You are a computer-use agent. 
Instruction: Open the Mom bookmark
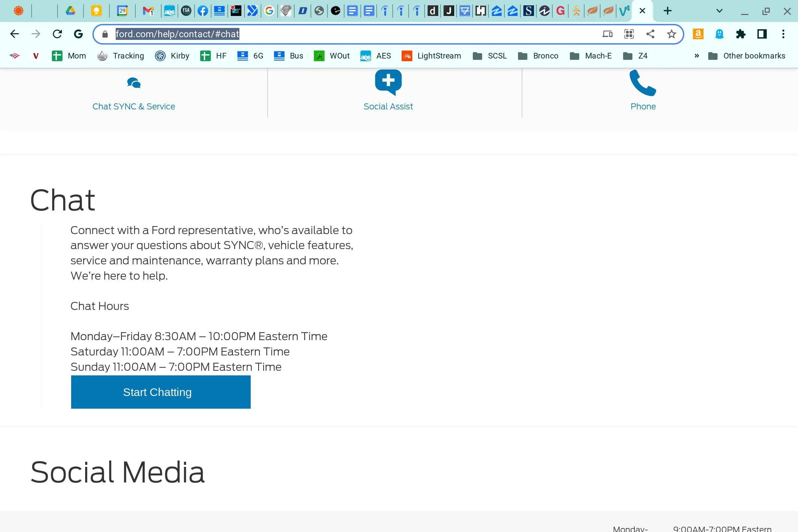(69, 56)
